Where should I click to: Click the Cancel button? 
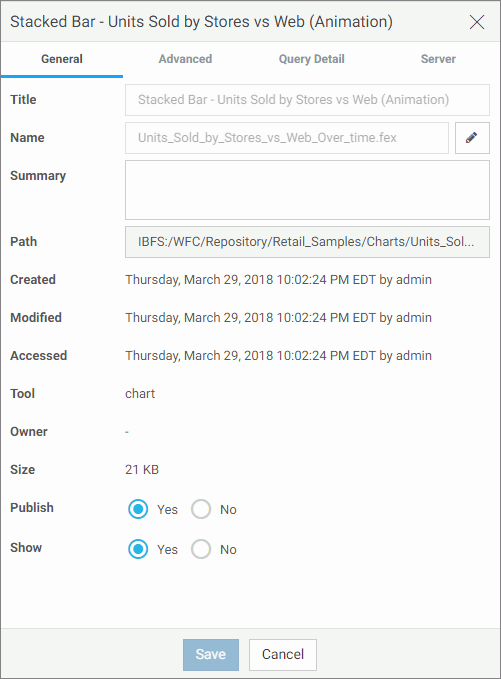[x=283, y=654]
